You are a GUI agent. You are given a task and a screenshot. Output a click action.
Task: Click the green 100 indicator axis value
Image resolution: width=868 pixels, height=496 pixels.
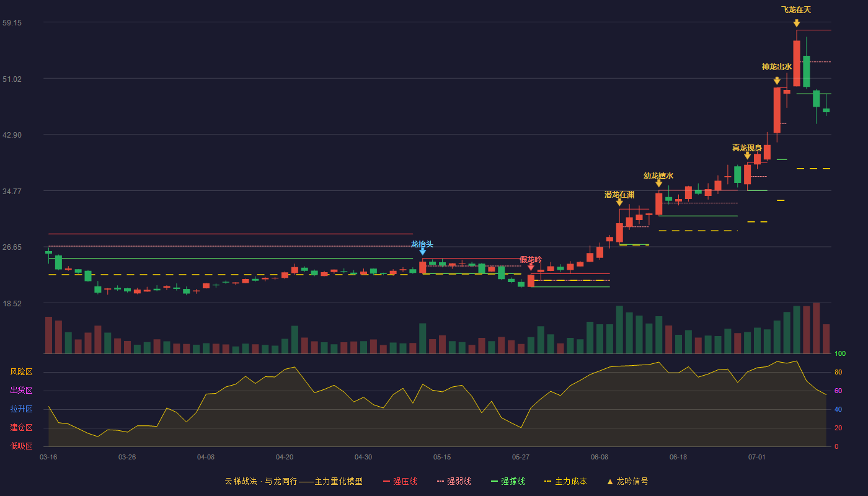pyautogui.click(x=840, y=354)
